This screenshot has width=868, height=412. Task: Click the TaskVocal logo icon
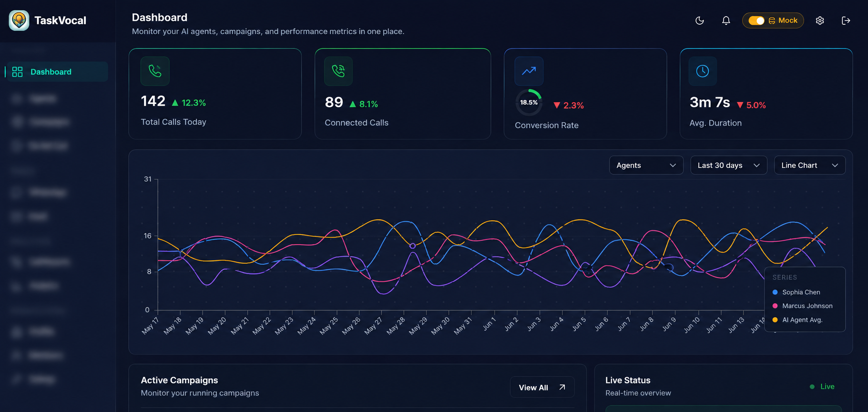(19, 21)
